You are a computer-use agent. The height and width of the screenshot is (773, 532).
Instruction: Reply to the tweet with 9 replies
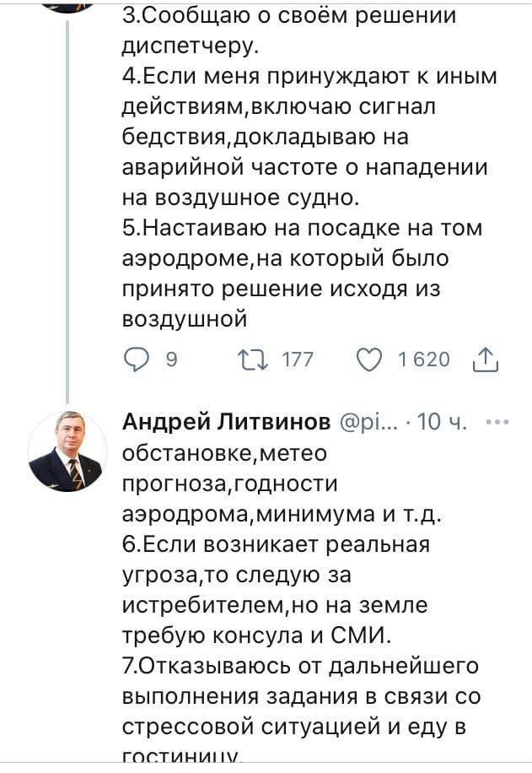pyautogui.click(x=135, y=360)
